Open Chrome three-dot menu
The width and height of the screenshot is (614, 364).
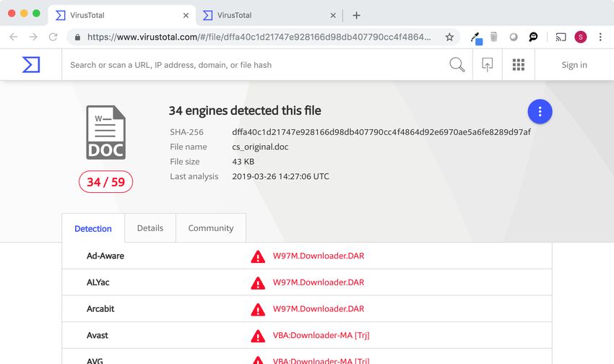(600, 37)
